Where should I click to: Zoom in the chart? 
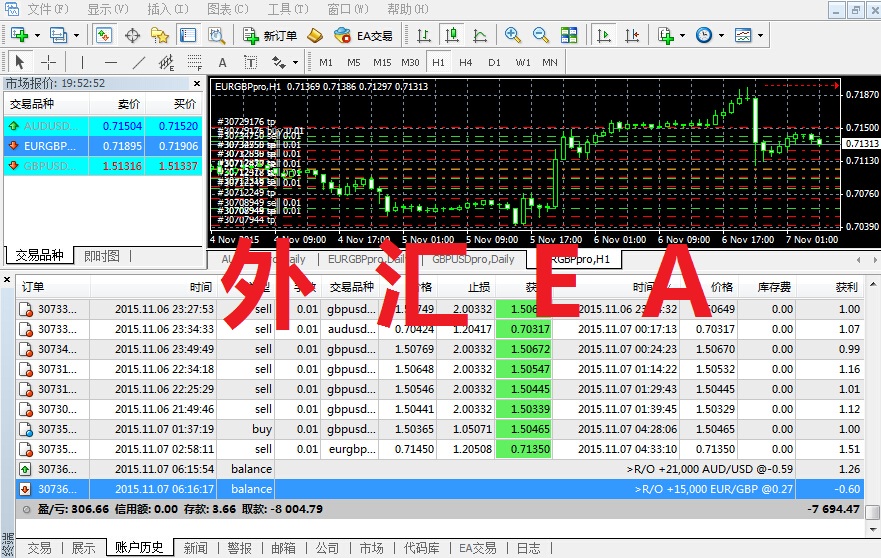click(x=512, y=35)
